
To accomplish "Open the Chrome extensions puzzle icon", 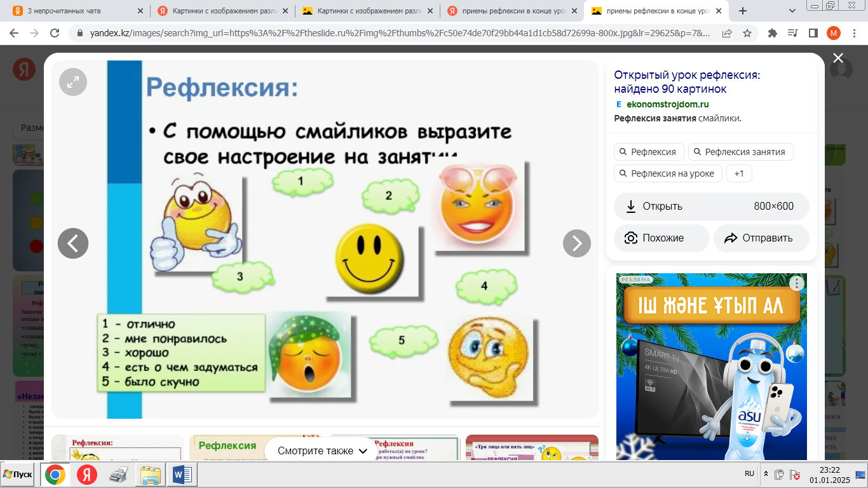I will pos(773,33).
